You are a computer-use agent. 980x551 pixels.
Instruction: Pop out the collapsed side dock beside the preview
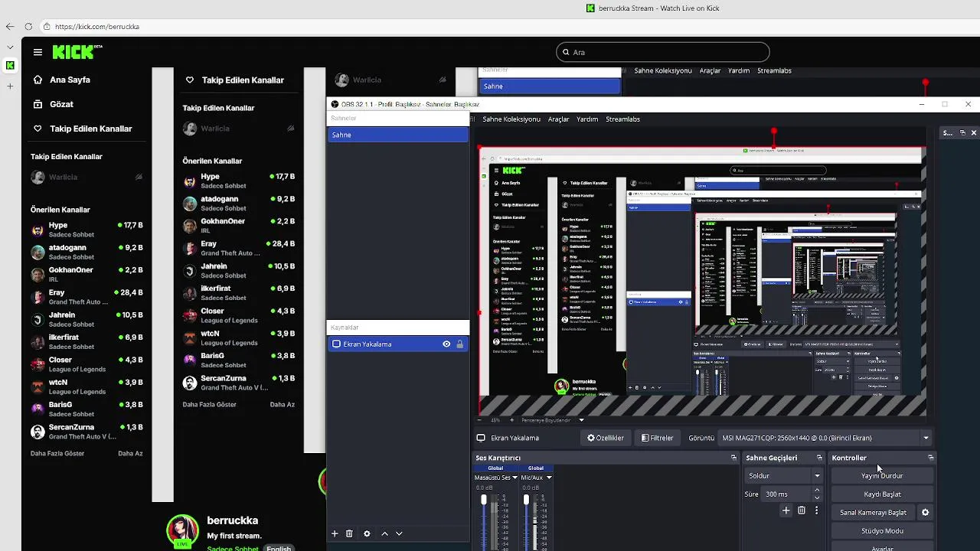tap(964, 133)
